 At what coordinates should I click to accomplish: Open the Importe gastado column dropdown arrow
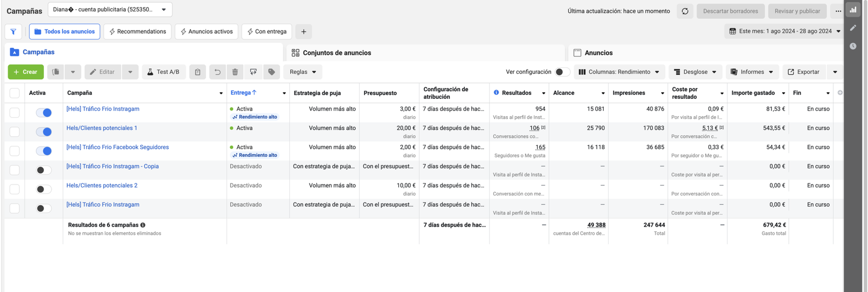[783, 93]
